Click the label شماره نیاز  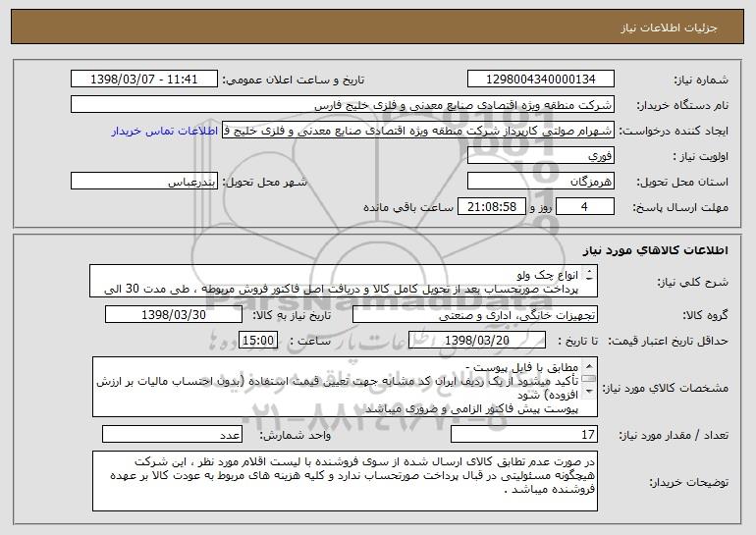click(701, 80)
